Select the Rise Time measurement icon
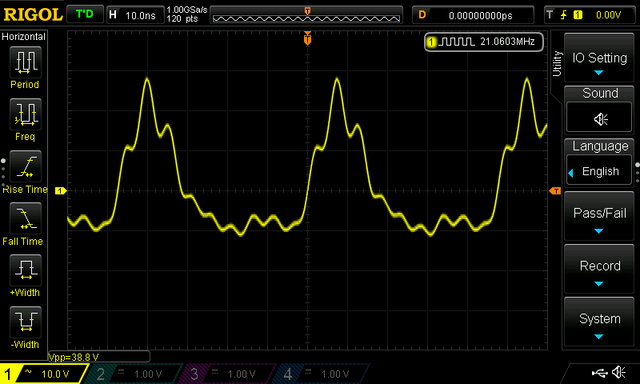Image resolution: width=640 pixels, height=384 pixels. (x=25, y=166)
